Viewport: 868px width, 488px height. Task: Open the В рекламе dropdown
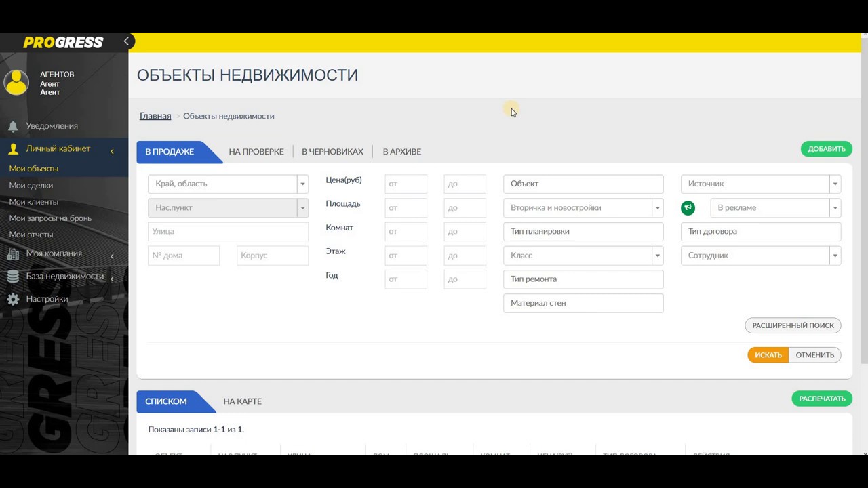(776, 207)
